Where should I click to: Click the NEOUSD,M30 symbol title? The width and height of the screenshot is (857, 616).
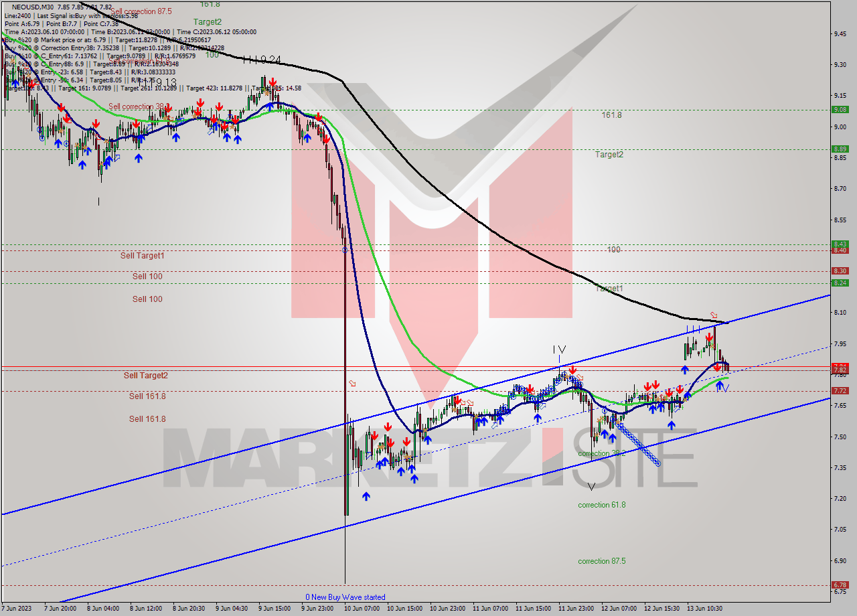[33, 6]
